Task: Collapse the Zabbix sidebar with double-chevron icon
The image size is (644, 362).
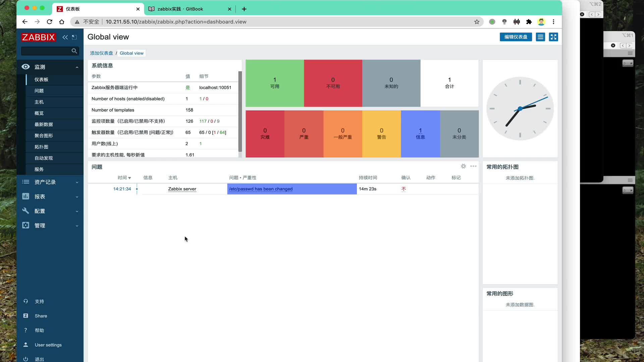Action: tap(65, 37)
